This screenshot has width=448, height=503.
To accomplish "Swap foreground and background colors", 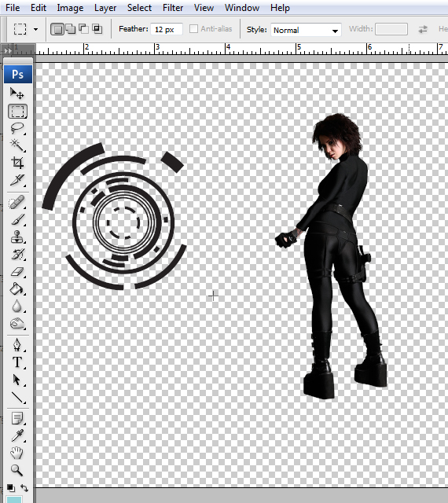I will [x=24, y=488].
